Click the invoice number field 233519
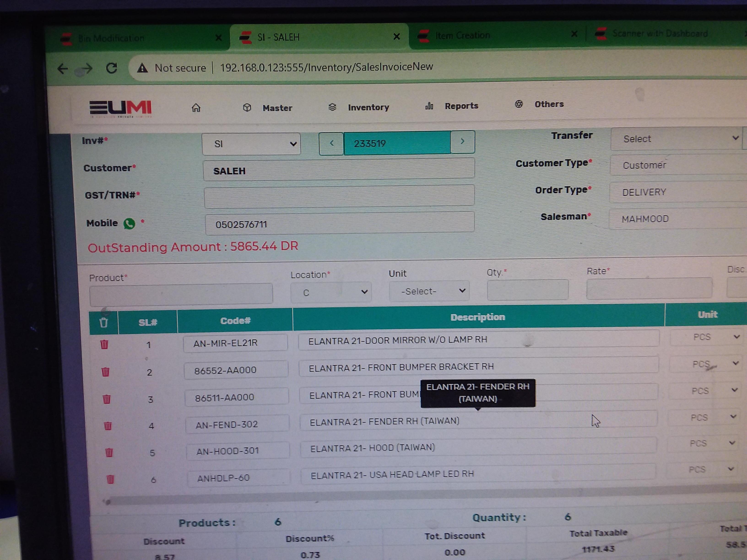Viewport: 747px width, 560px height. 397,143
